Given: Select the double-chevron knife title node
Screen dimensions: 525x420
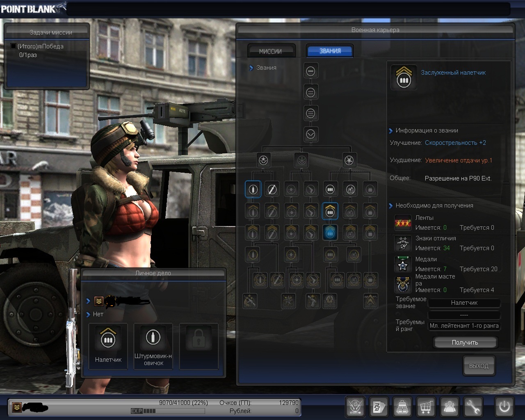Looking at the screenshot, I should (272, 232).
